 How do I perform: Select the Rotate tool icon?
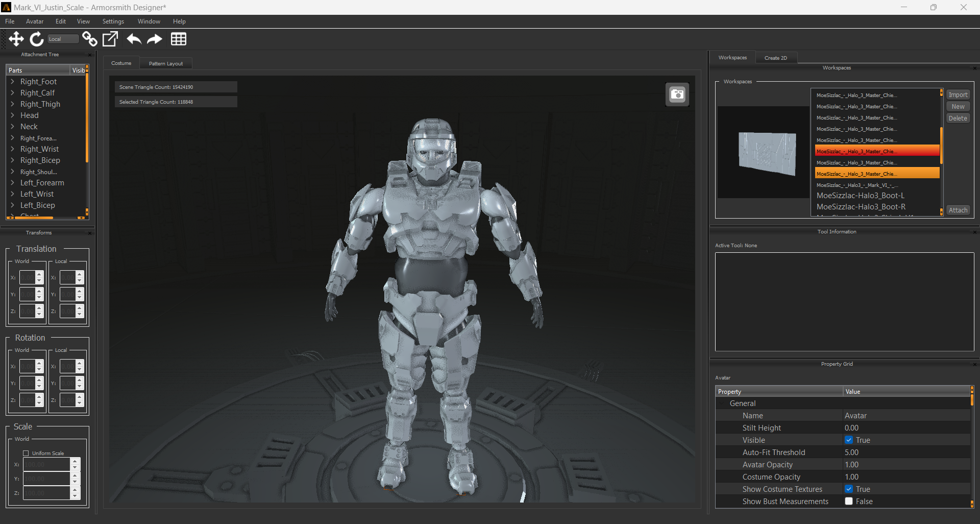[37, 39]
